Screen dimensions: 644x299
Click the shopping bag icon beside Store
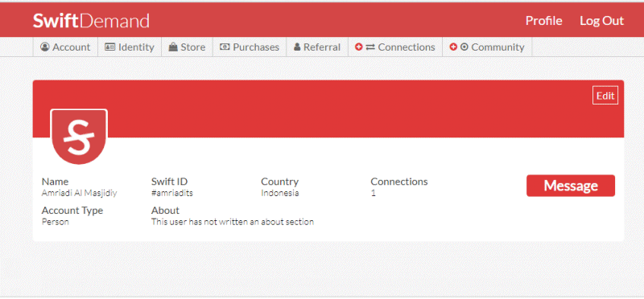click(173, 47)
